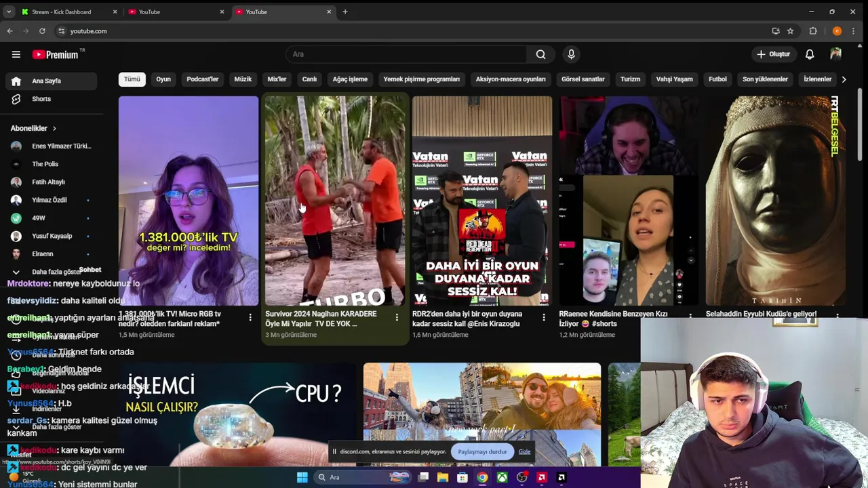Open options for RDR2'den daha iyi video
The height and width of the screenshot is (488, 868).
point(543,317)
